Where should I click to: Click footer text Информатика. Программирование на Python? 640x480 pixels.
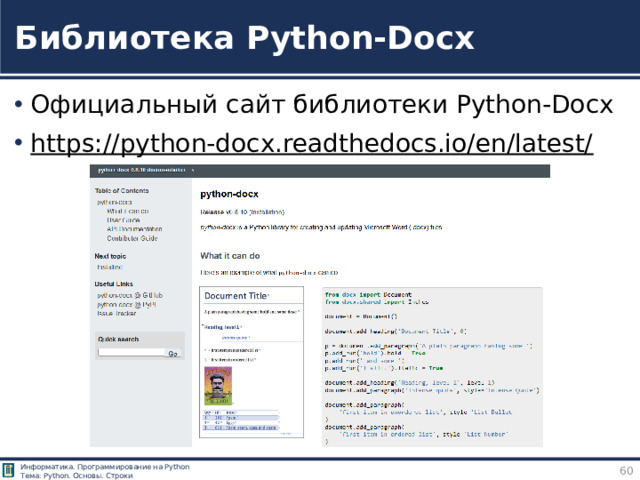[x=105, y=467]
